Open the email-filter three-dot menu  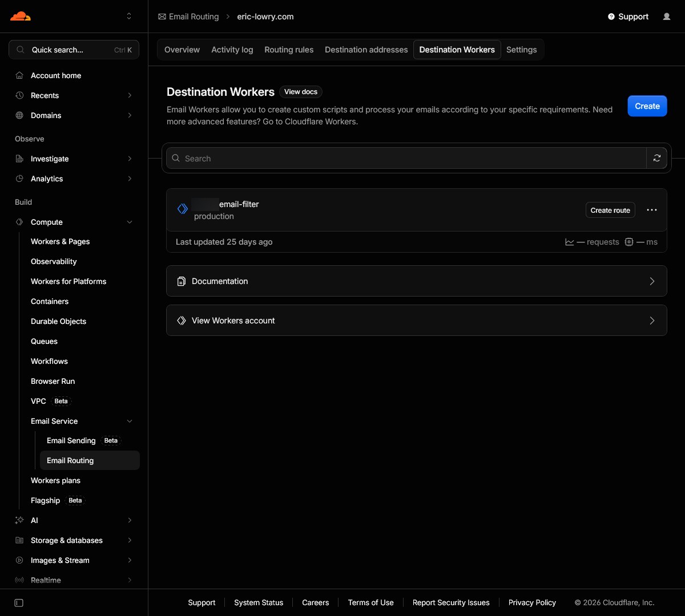(x=652, y=210)
